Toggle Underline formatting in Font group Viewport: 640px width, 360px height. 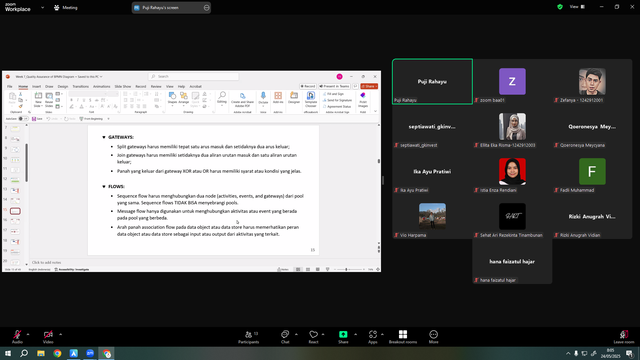click(84, 100)
